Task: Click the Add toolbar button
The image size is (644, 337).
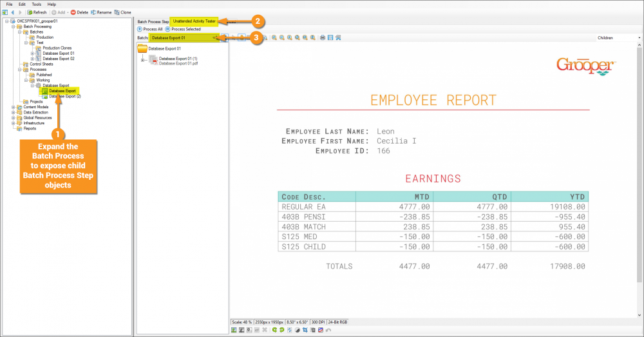Action: pos(59,12)
